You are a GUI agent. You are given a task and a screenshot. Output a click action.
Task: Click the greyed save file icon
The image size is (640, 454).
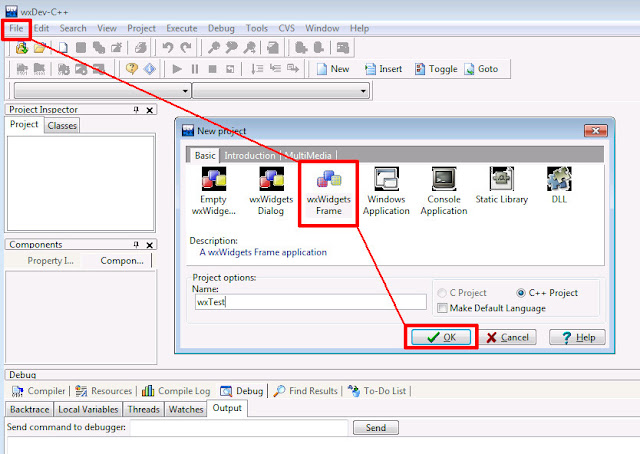81,48
